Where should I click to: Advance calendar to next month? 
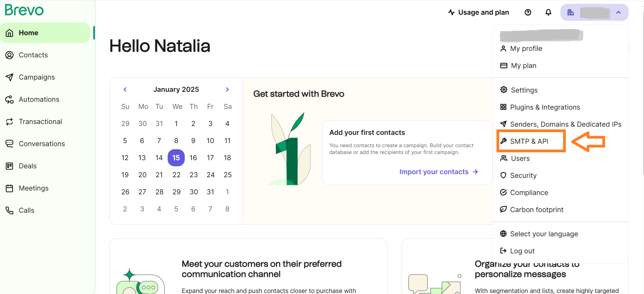tap(227, 89)
